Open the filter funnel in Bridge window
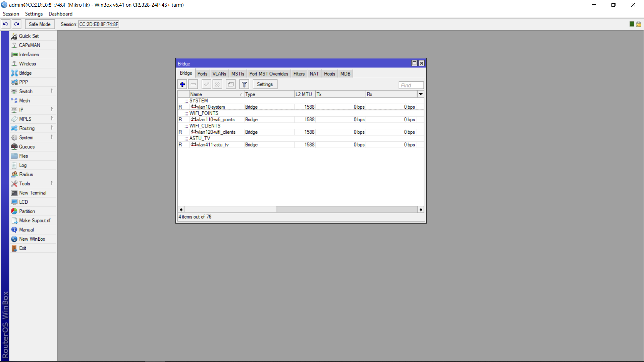Viewport: 644px width, 362px height. pyautogui.click(x=245, y=84)
